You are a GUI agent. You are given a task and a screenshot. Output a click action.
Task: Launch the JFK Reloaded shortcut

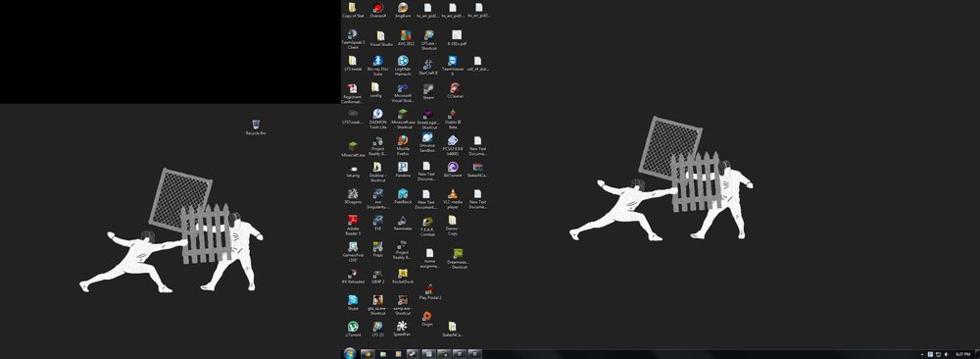click(353, 277)
